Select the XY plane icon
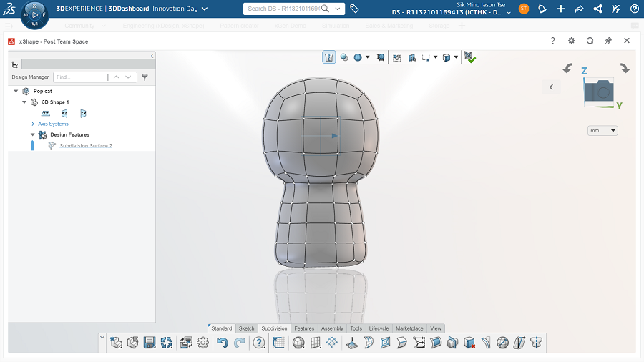The width and height of the screenshot is (644, 362). (46, 113)
